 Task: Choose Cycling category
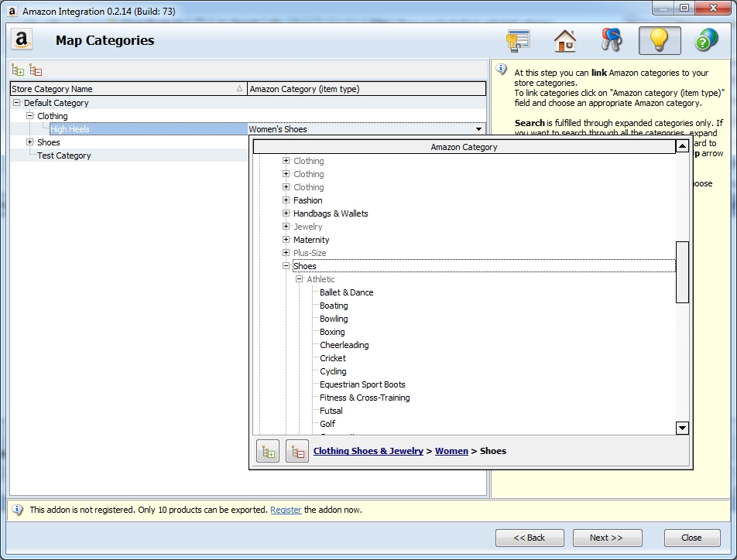[x=333, y=371]
